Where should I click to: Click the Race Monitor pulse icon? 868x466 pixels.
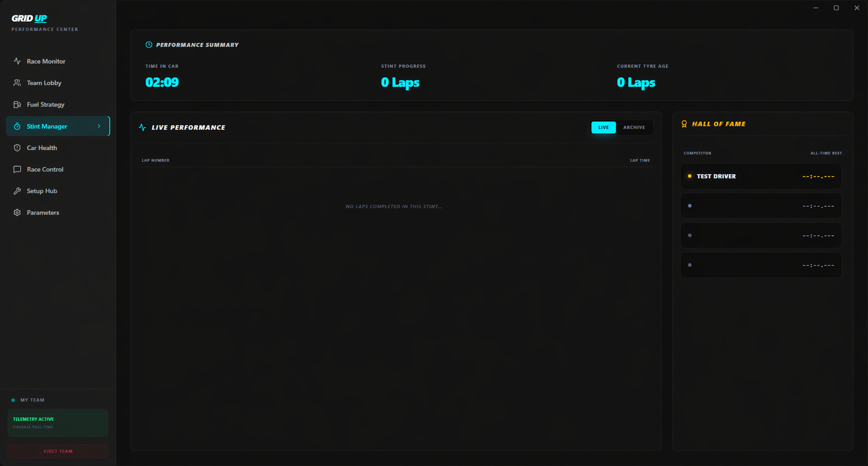(x=17, y=61)
